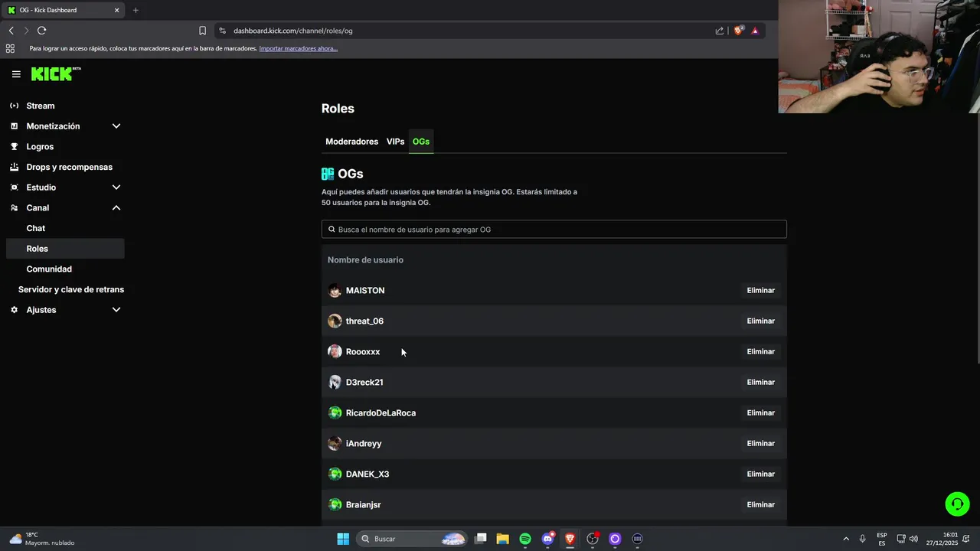Expand the Monetización menu
This screenshot has width=980, height=551.
coord(116,126)
